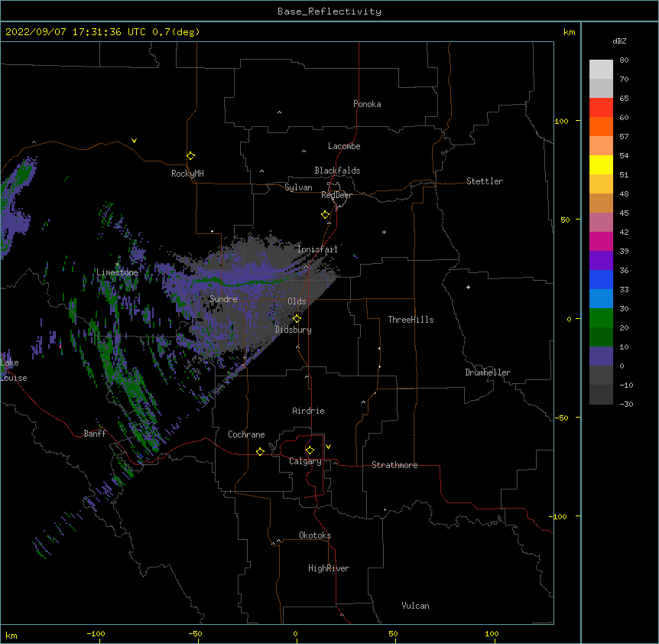Click the ThreeHills label
Viewport: 659px width, 644px height.
(411, 320)
